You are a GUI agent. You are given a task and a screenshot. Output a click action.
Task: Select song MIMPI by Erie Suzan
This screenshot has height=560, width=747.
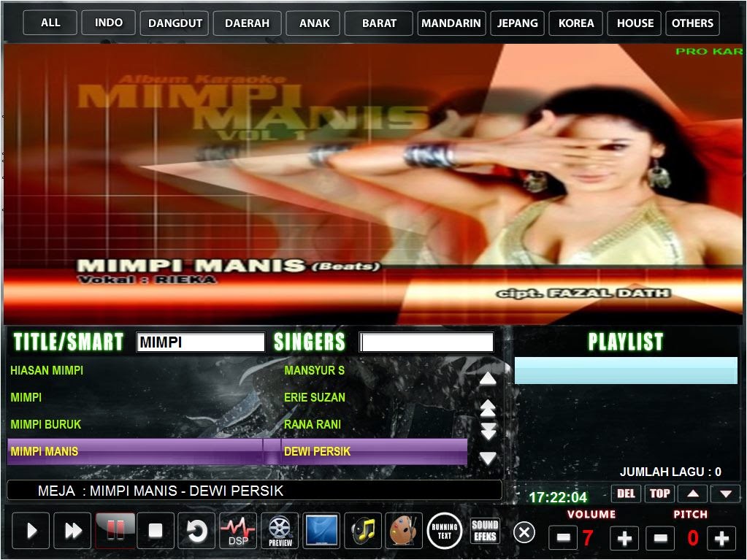[x=26, y=398]
